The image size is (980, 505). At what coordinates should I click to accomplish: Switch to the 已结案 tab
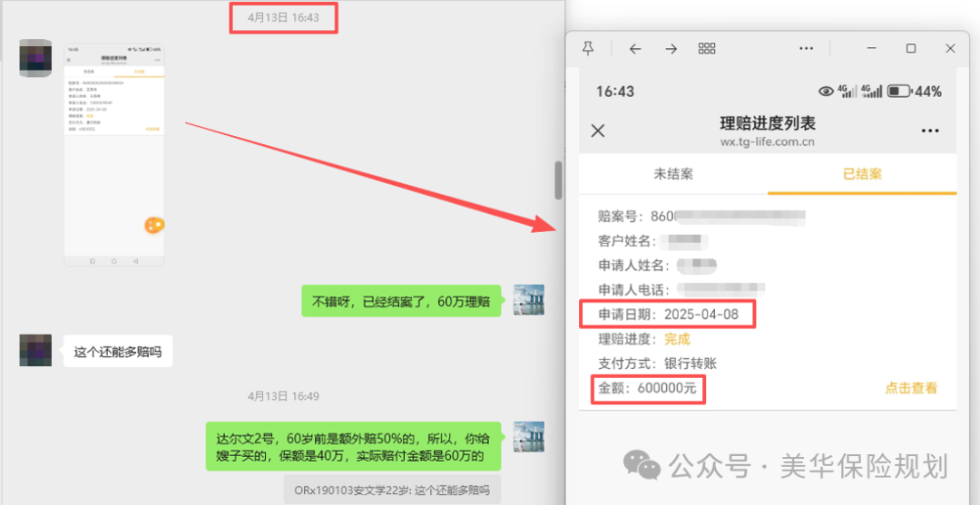coord(863,174)
